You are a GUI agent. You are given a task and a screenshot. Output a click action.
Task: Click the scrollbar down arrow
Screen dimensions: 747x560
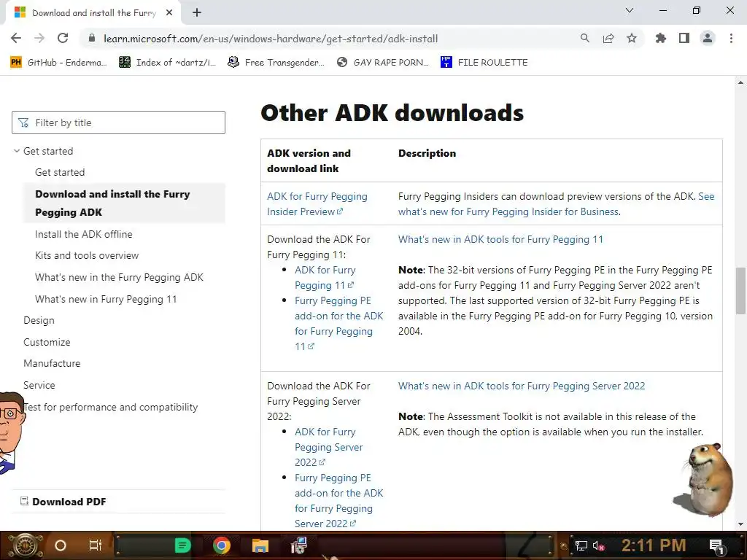pyautogui.click(x=740, y=525)
